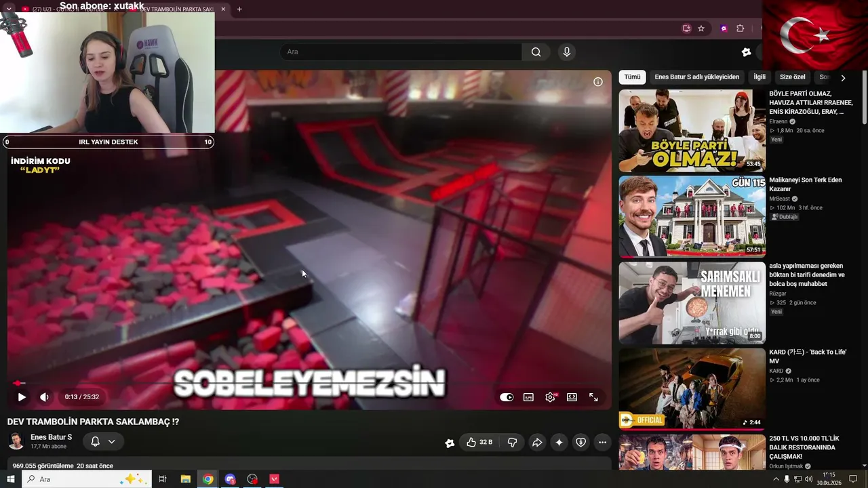Open the Windows Start menu
The image size is (868, 488).
10,479
